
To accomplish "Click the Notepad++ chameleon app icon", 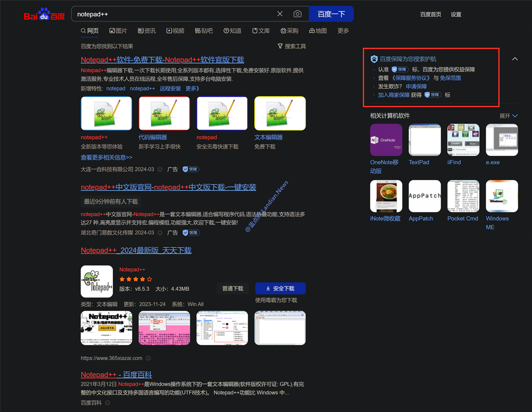I will click(97, 281).
